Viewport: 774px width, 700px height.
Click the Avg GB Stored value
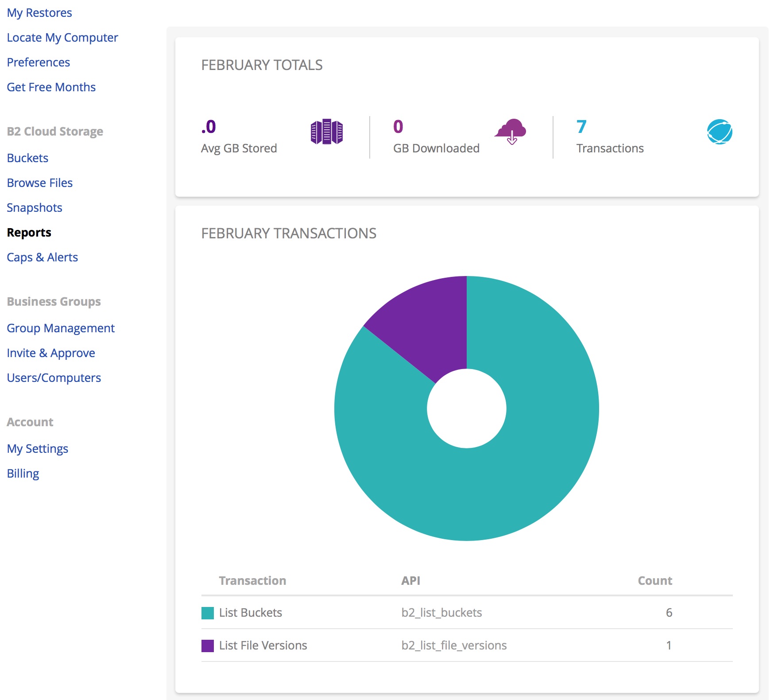click(x=209, y=127)
